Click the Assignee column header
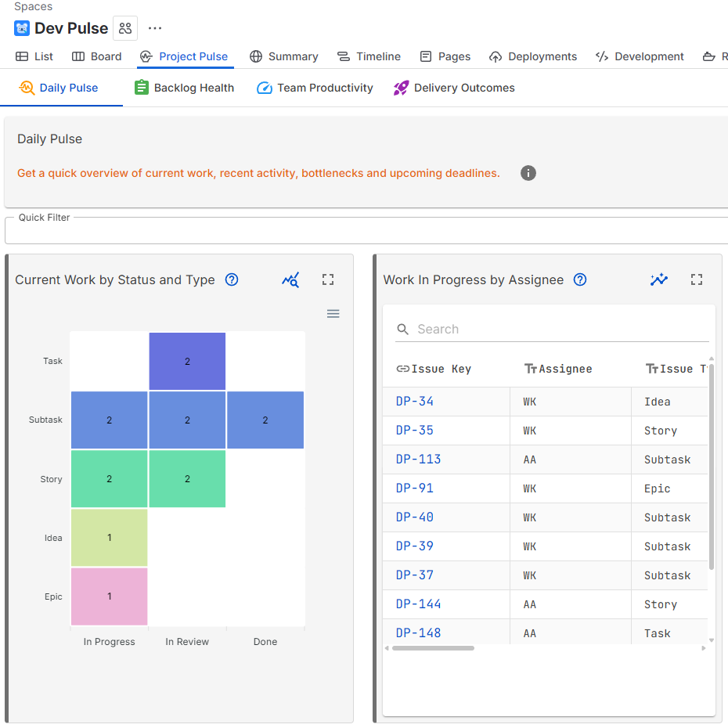 (565, 369)
